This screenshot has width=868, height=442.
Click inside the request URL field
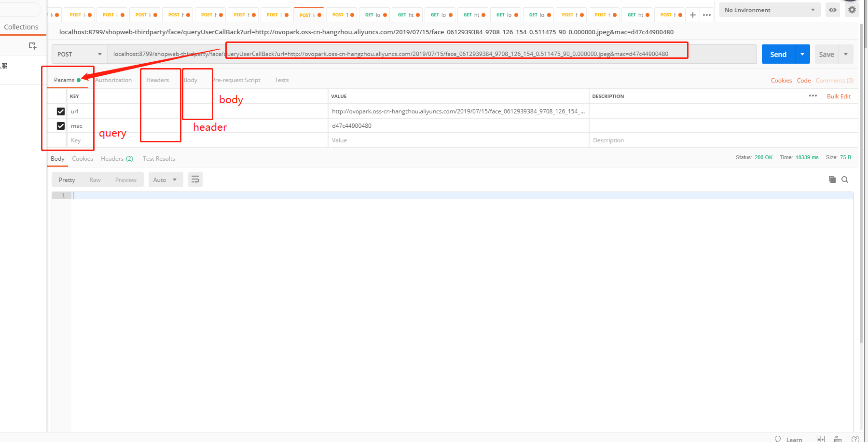coord(434,54)
